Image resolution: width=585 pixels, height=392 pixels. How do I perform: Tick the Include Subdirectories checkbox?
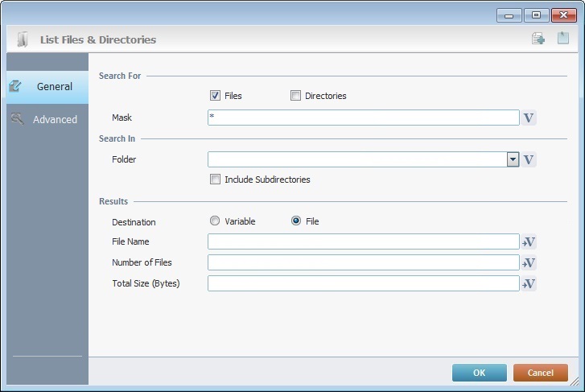pyautogui.click(x=215, y=179)
